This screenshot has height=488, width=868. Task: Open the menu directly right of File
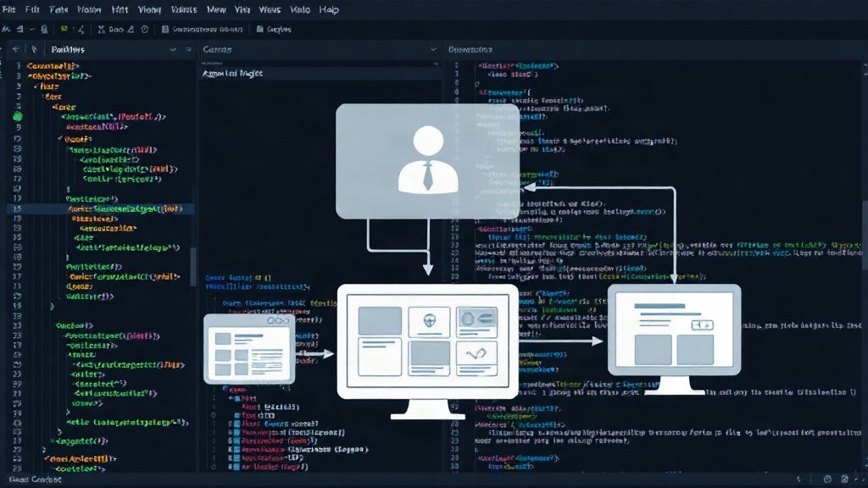tap(32, 9)
